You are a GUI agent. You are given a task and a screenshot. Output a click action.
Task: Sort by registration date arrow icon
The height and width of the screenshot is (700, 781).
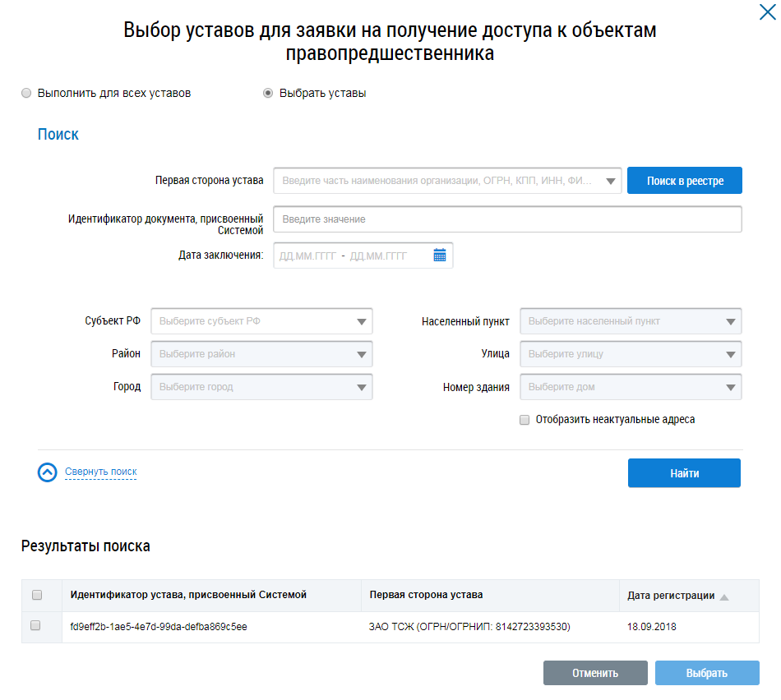[724, 596]
